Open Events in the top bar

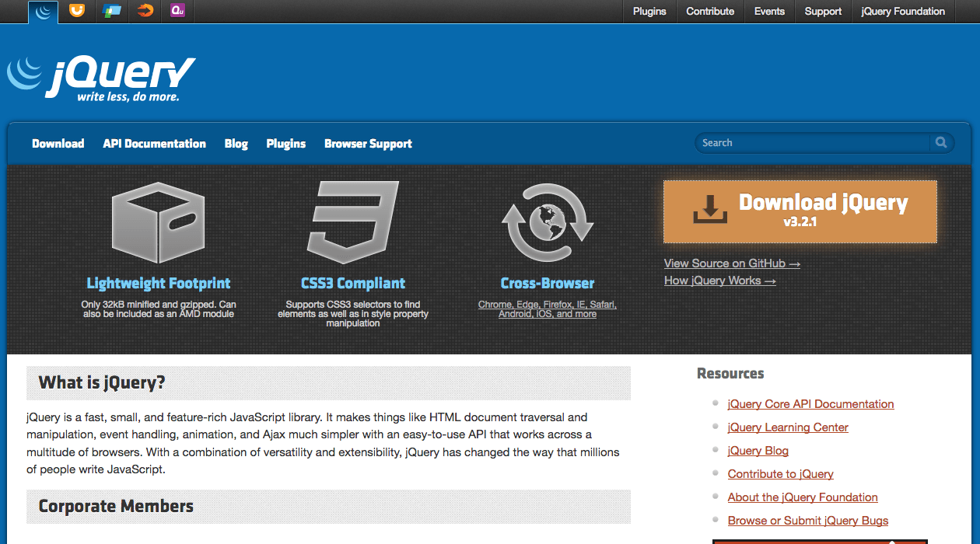[769, 12]
